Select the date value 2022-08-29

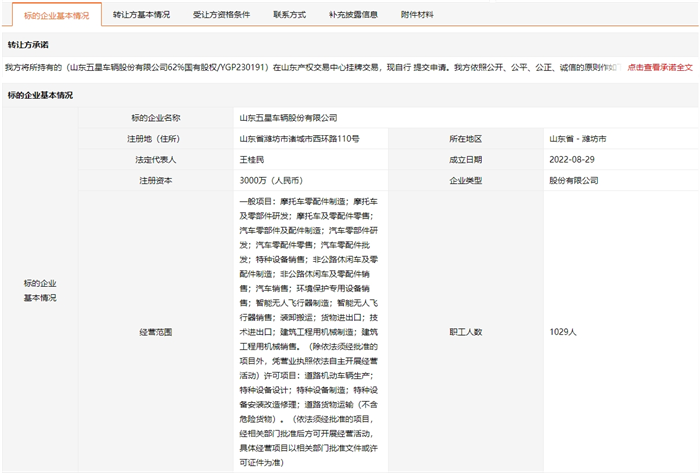572,160
